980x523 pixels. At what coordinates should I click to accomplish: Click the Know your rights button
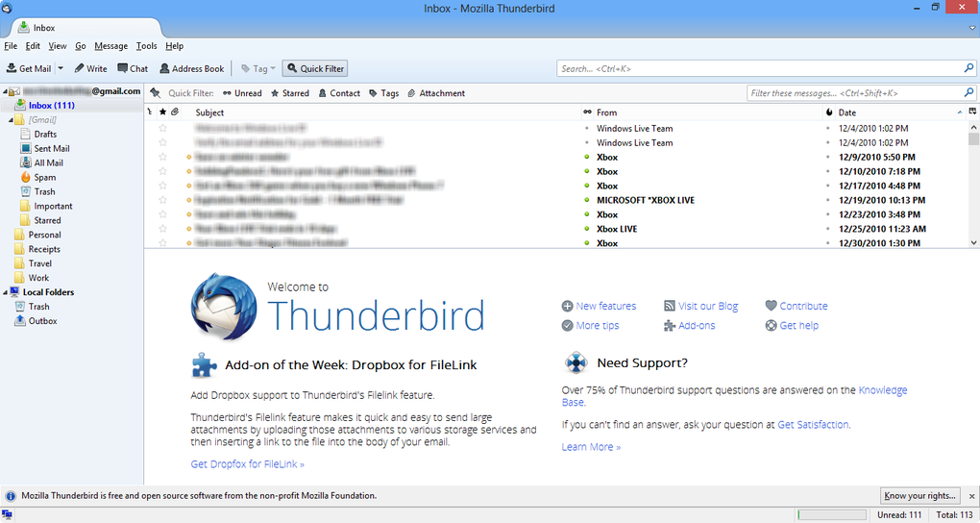(920, 495)
